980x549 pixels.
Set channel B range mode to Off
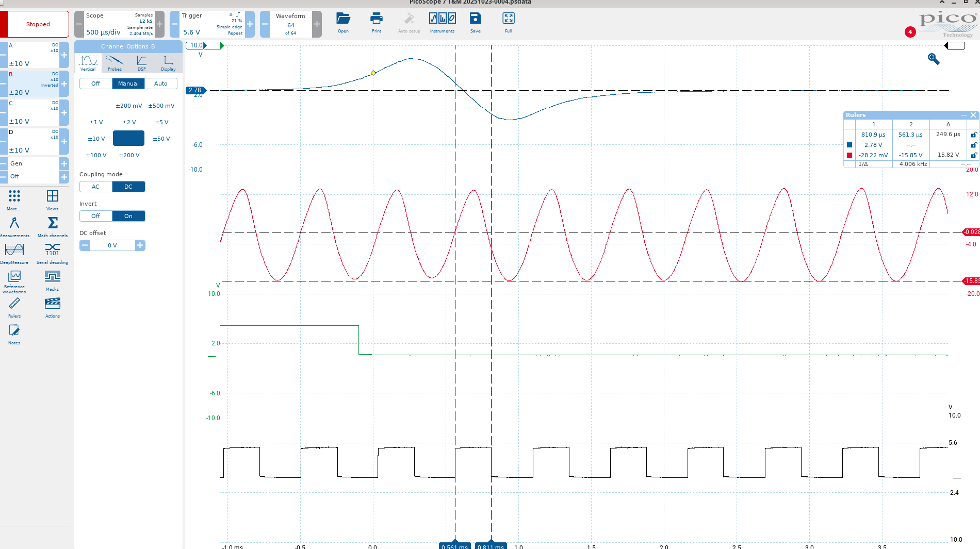coord(95,84)
